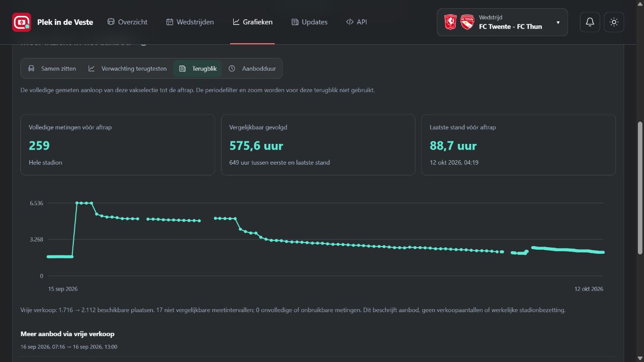Click the "Plek in de Veste" site title
This screenshot has height=362, width=644.
click(x=65, y=22)
